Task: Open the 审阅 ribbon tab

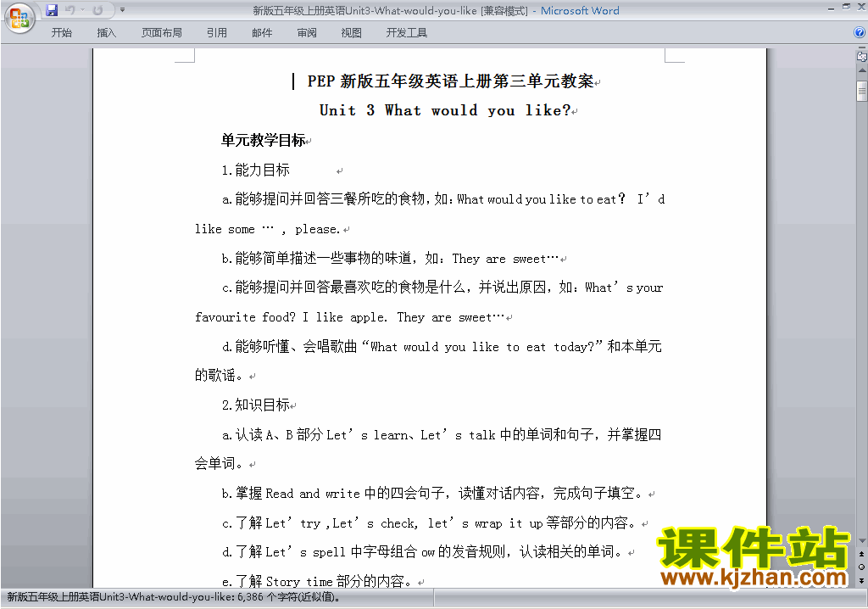Action: pyautogui.click(x=307, y=33)
